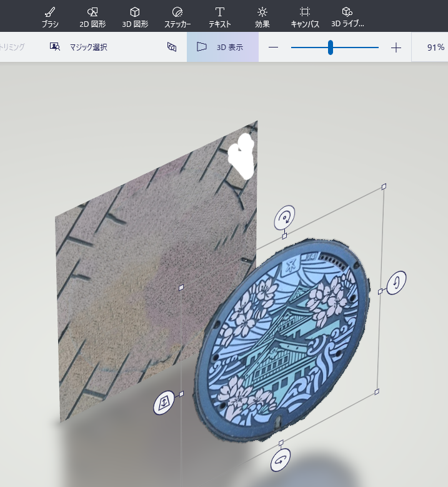Open the 3D 図形 shapes tab
The image size is (448, 487).
(x=135, y=18)
